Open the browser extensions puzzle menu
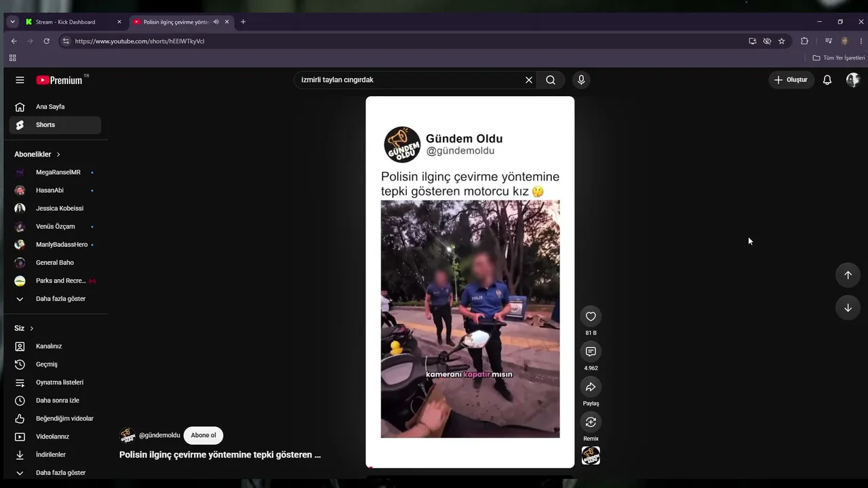 tap(804, 41)
